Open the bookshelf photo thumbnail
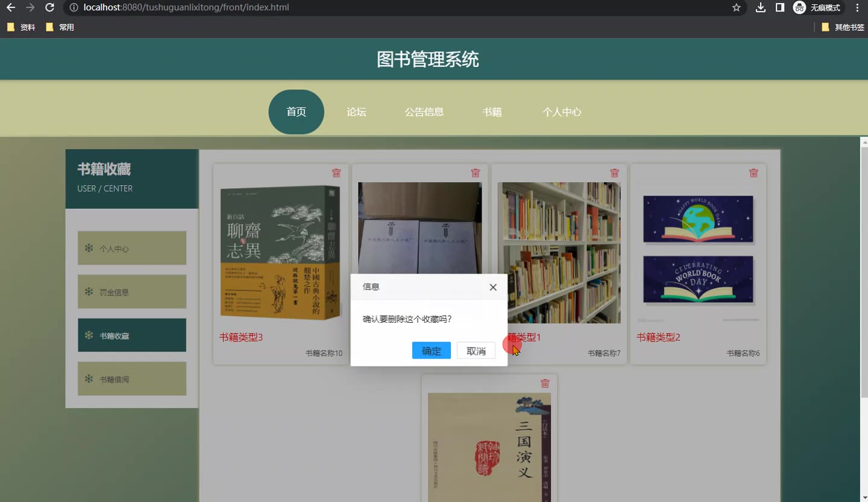Image resolution: width=868 pixels, height=502 pixels. tap(559, 253)
